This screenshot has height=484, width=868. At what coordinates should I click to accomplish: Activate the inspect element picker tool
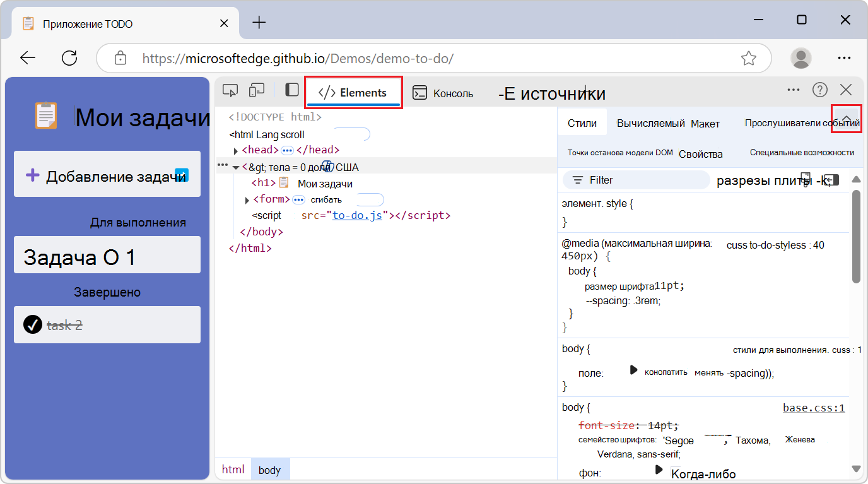click(x=230, y=90)
